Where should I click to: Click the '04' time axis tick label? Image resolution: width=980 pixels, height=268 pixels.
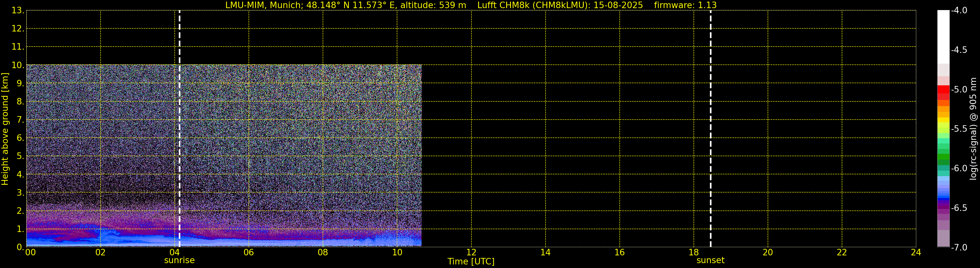click(x=175, y=252)
